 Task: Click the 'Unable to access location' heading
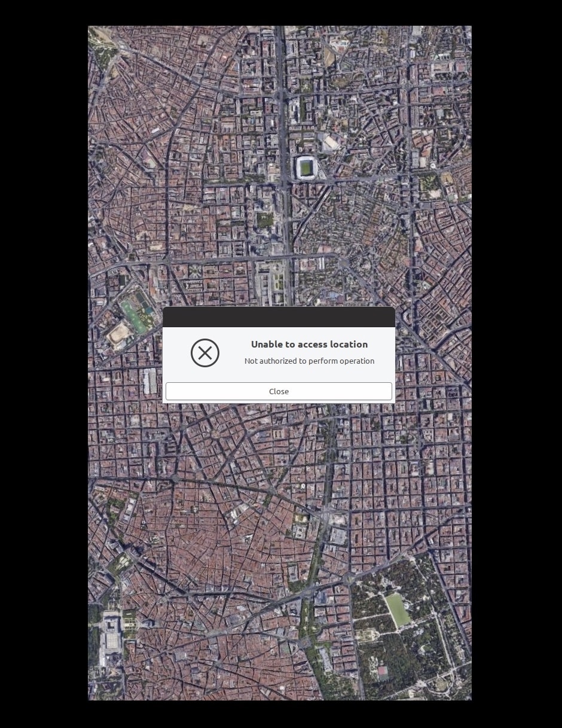[309, 344]
